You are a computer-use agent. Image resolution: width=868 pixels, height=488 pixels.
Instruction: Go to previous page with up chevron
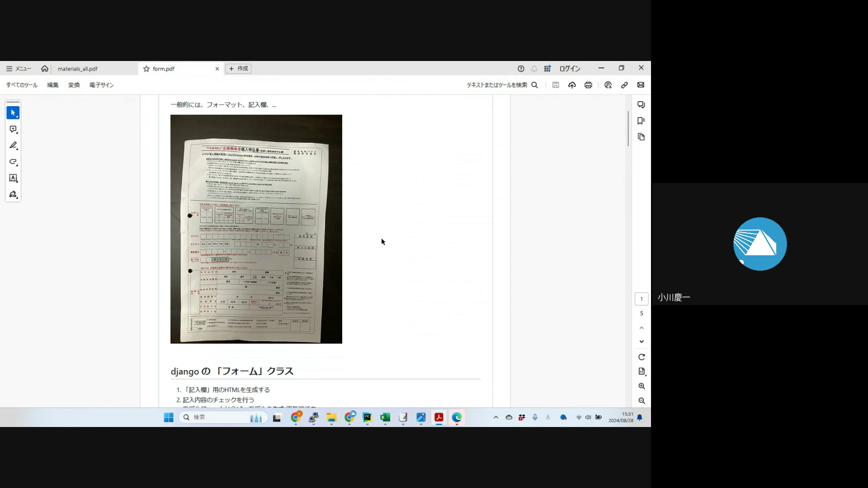pyautogui.click(x=642, y=328)
